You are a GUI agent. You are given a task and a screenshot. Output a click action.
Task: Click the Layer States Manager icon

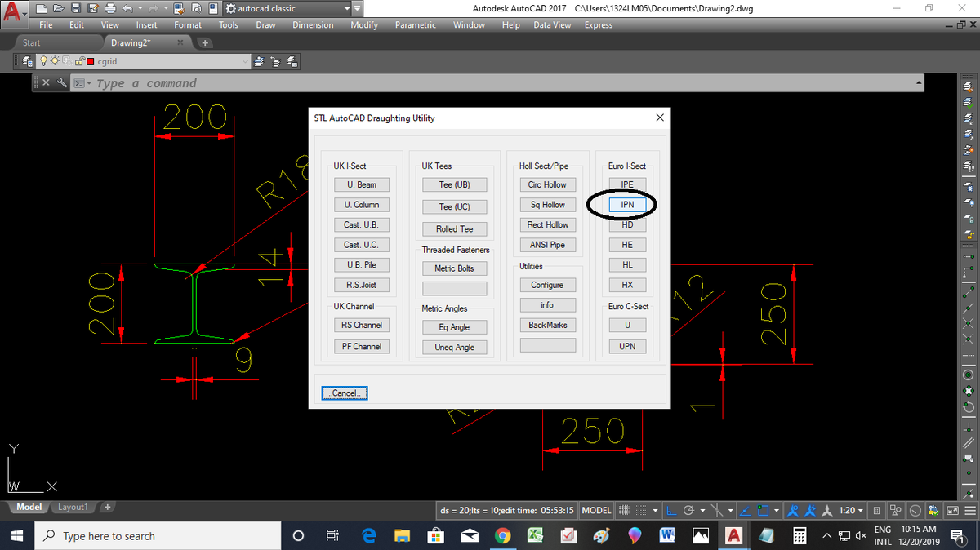292,61
